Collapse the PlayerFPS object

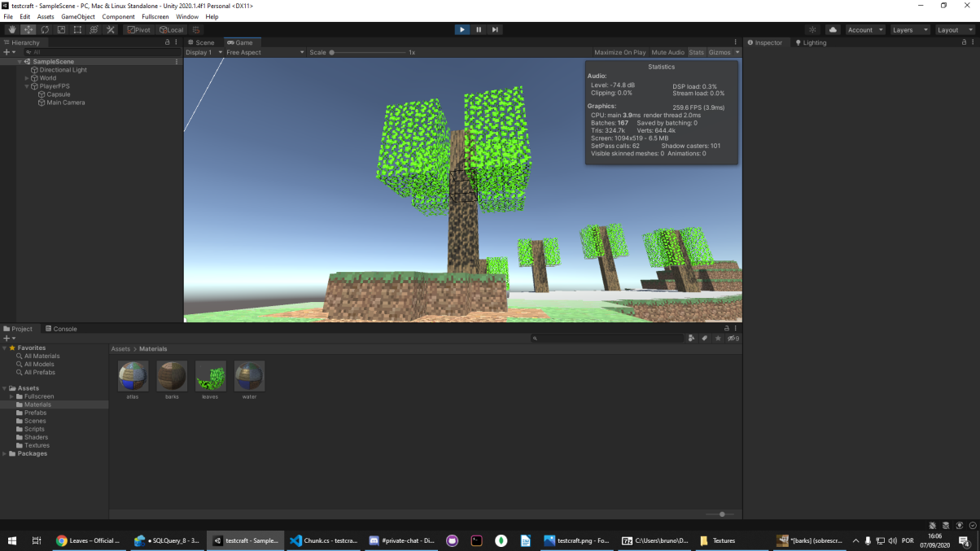coord(27,86)
